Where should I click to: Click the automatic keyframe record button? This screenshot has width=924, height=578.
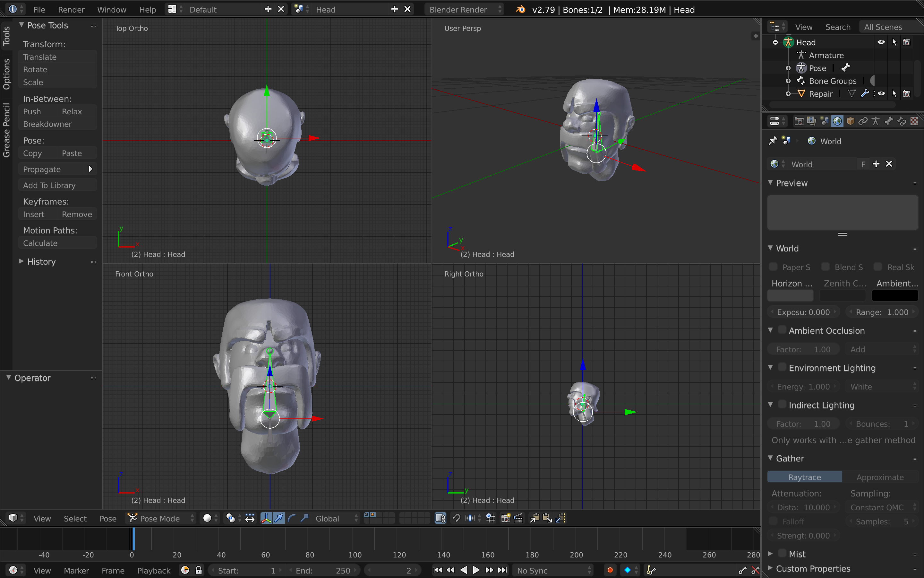click(x=610, y=570)
